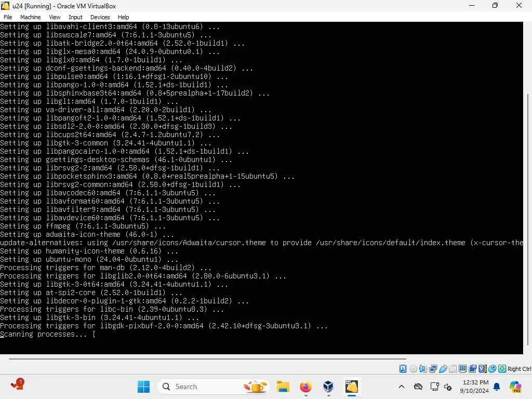Restore down the VirtualBox window
The height and width of the screenshot is (399, 532).
495,5
